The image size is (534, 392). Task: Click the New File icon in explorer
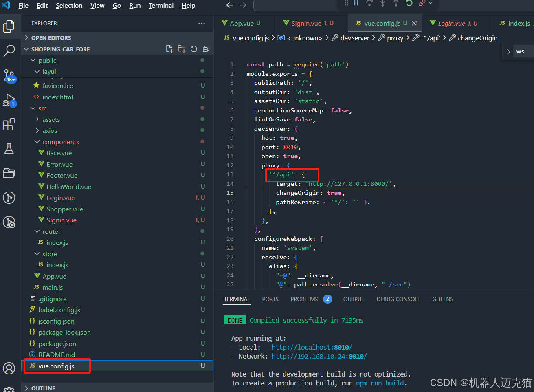pos(169,49)
